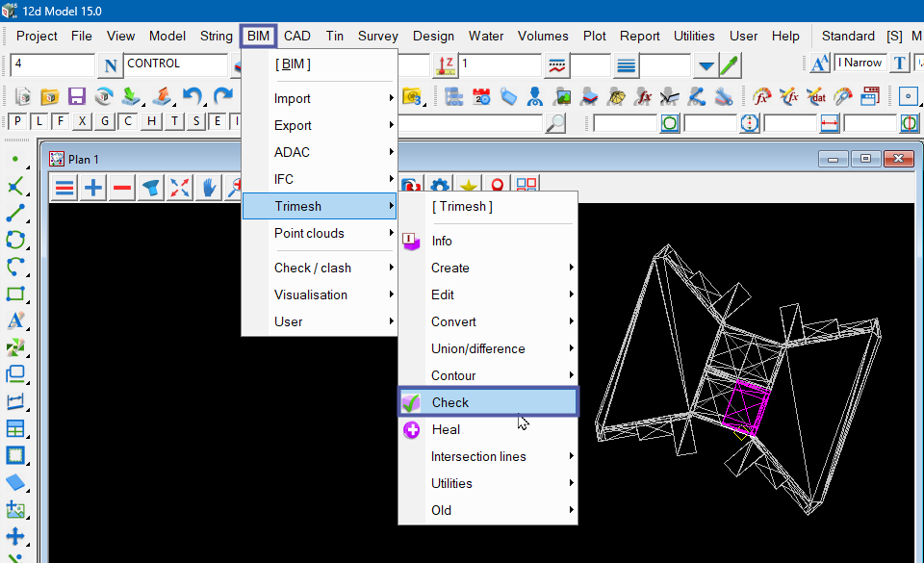Click the Redo arrow icon
This screenshot has height=563, width=924.
(222, 96)
